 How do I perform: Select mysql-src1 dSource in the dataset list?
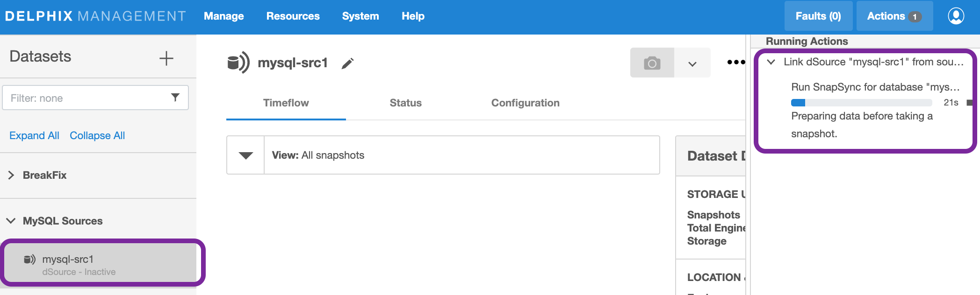tap(102, 264)
